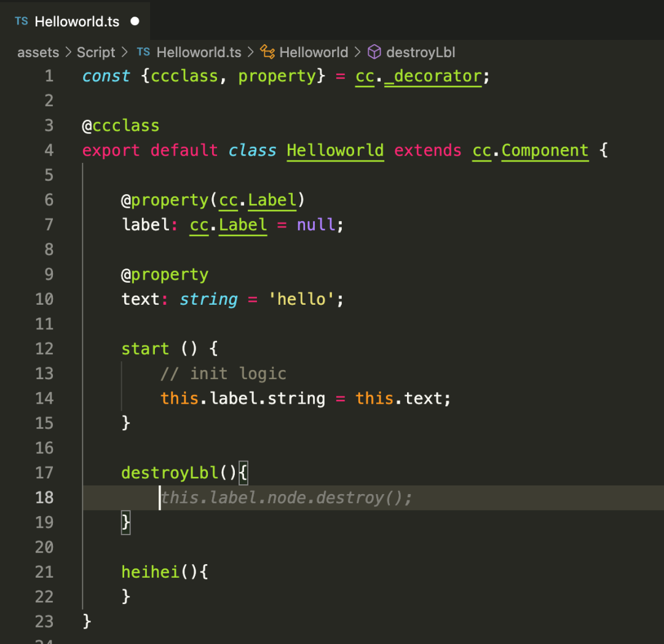Click 'Label' inside @property parentheses
Viewport: 664px width, 644px height.
click(x=272, y=200)
